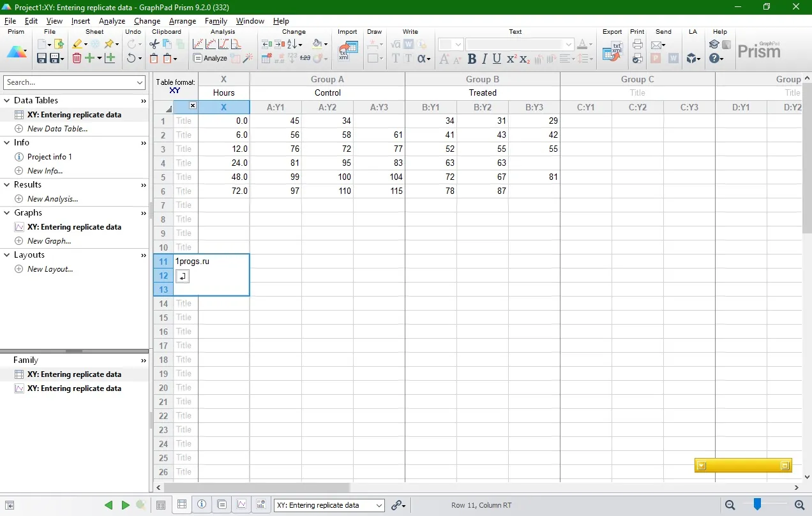This screenshot has height=516, width=812.
Task: Open the Analyze menu
Action: tap(112, 21)
